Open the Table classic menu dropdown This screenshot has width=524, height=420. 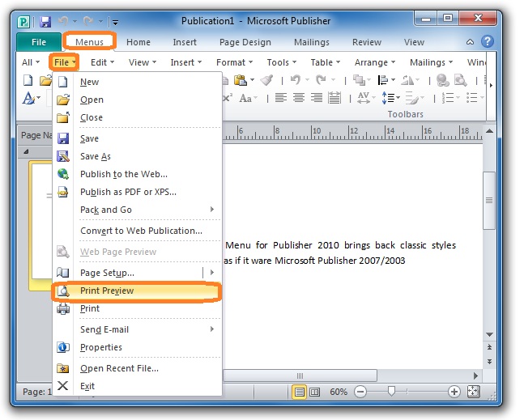click(325, 62)
